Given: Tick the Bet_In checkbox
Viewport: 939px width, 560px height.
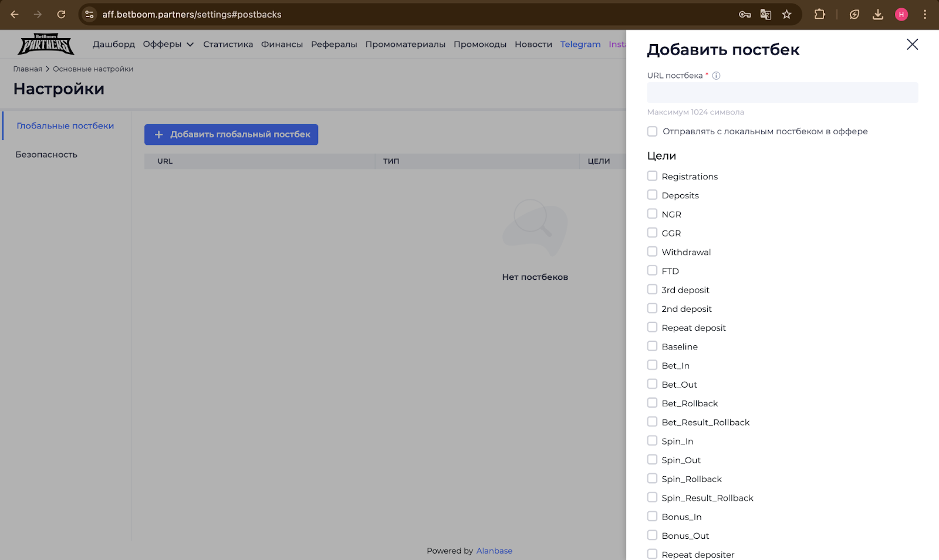Looking at the screenshot, I should point(652,365).
